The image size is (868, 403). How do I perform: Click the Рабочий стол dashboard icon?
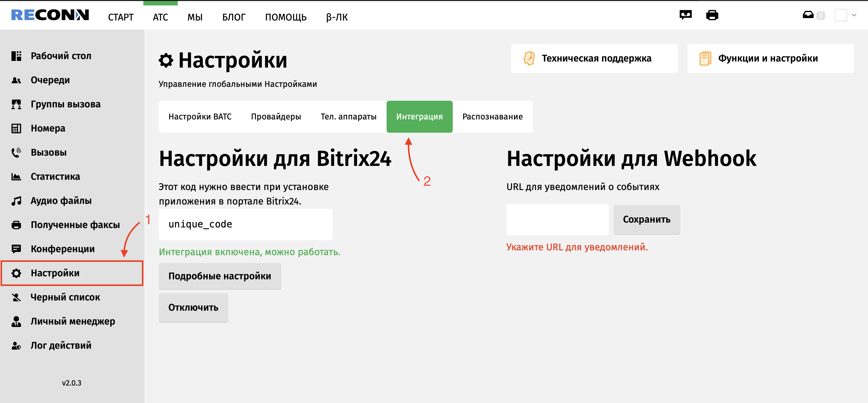click(x=16, y=56)
